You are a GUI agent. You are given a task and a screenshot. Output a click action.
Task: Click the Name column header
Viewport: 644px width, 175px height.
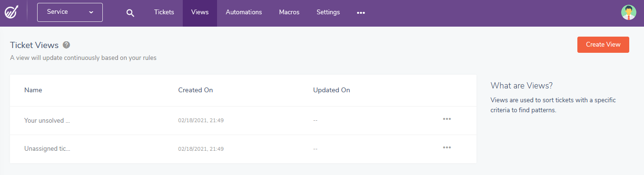pyautogui.click(x=33, y=90)
